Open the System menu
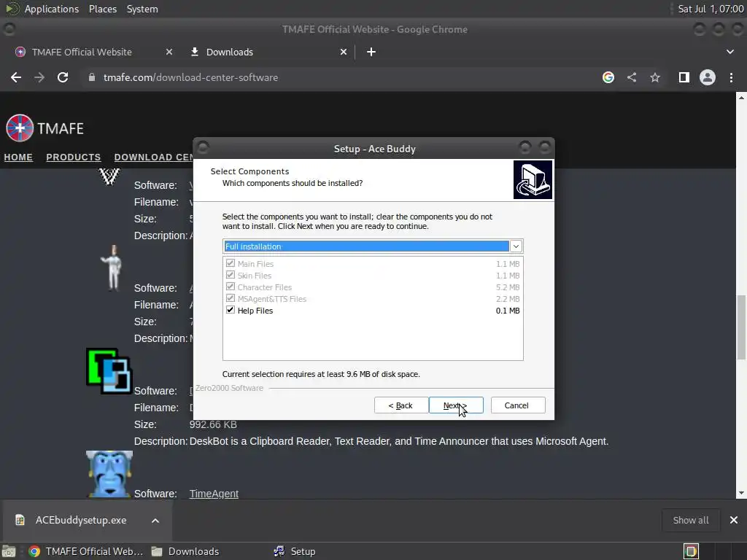This screenshot has width=747, height=560. [142, 9]
